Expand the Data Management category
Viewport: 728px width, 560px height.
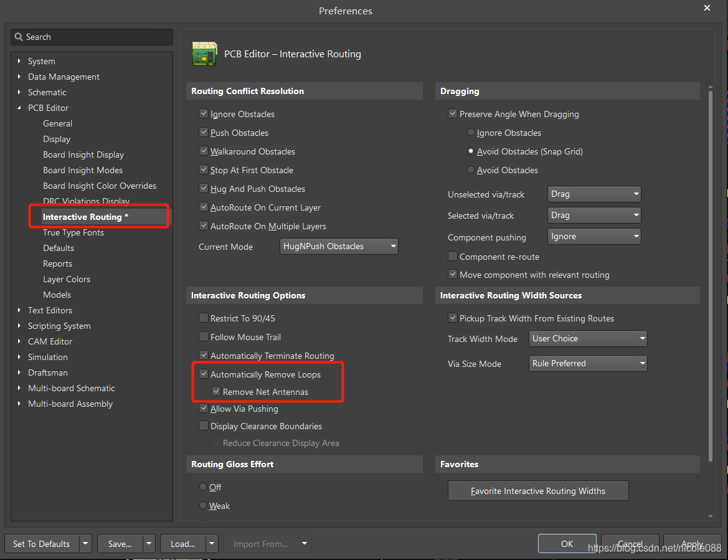[x=19, y=77]
